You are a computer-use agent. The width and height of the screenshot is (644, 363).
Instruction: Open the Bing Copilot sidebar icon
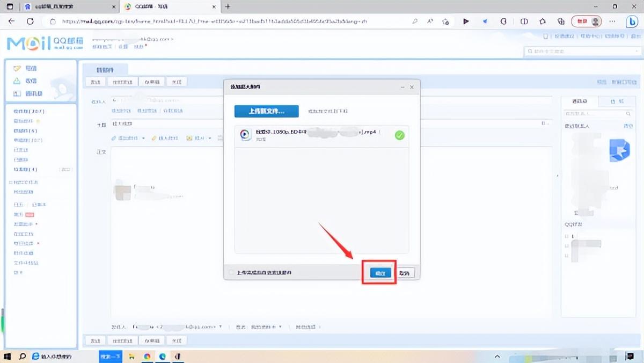[x=632, y=21]
